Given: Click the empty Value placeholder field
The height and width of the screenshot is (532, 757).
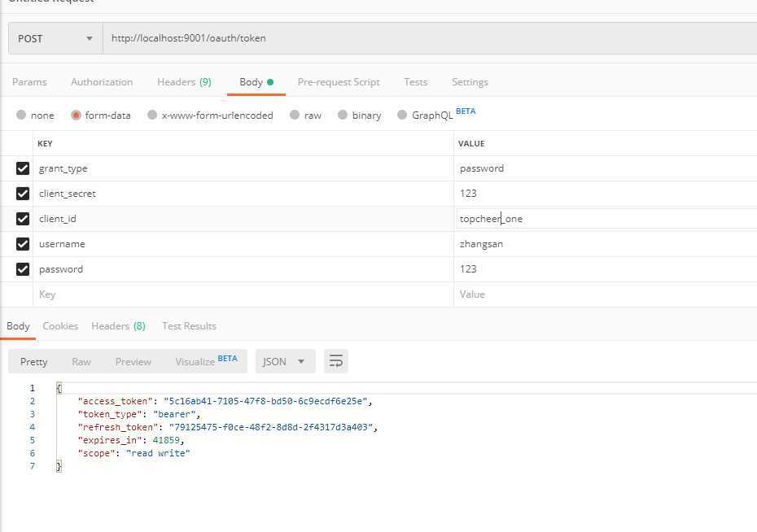Looking at the screenshot, I should coord(606,294).
